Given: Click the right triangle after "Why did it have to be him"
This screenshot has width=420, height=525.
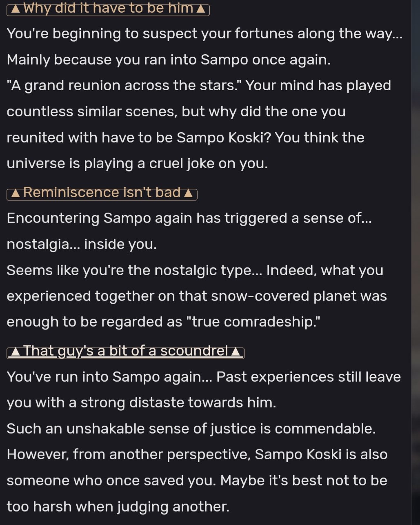Looking at the screenshot, I should pyautogui.click(x=200, y=9).
